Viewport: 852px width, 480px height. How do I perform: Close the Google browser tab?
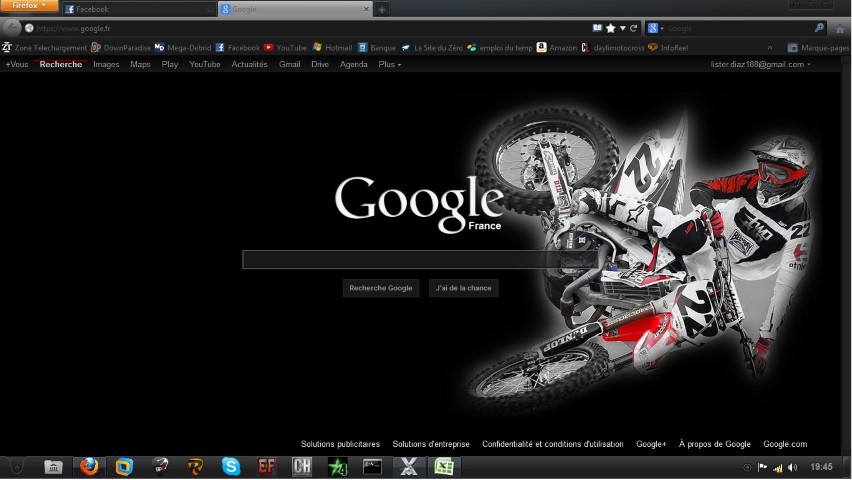click(366, 9)
